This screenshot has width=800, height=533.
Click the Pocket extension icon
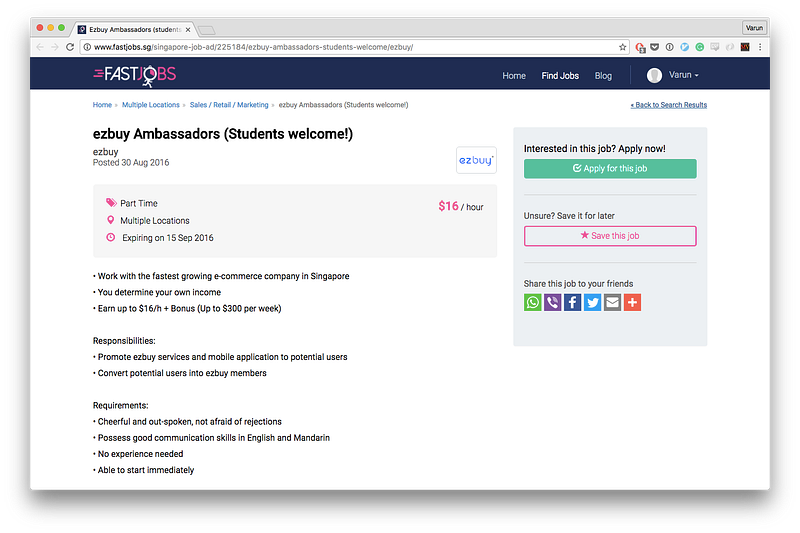coord(655,47)
